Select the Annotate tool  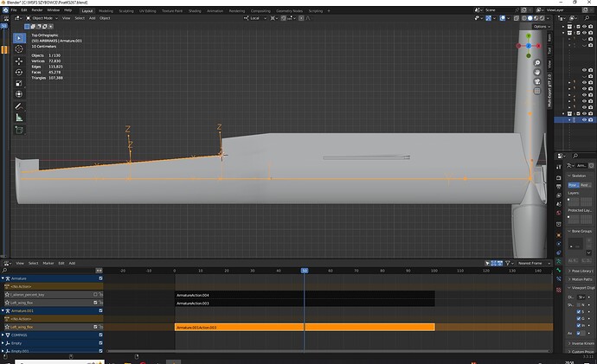point(19,106)
